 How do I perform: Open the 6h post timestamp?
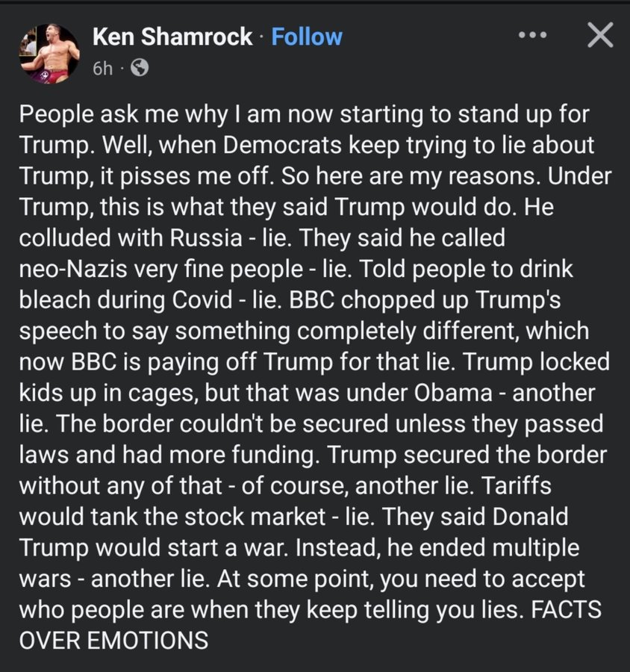[x=103, y=69]
